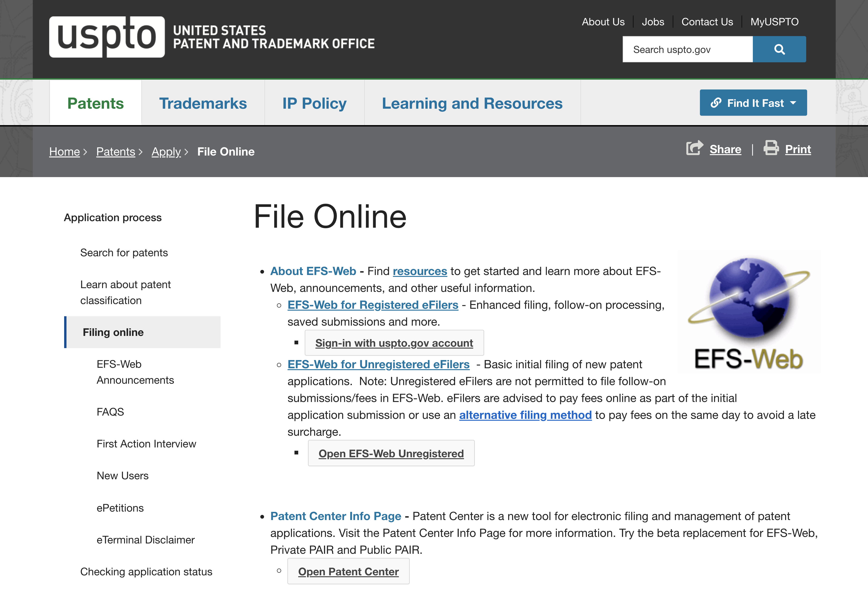Click the resources link
The image size is (868, 595).
[x=420, y=271]
